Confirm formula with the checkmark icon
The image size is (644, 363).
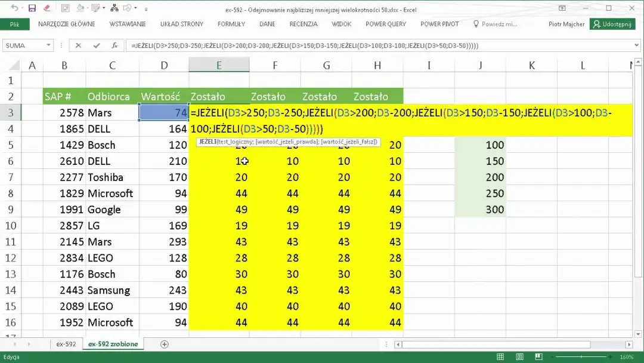96,45
